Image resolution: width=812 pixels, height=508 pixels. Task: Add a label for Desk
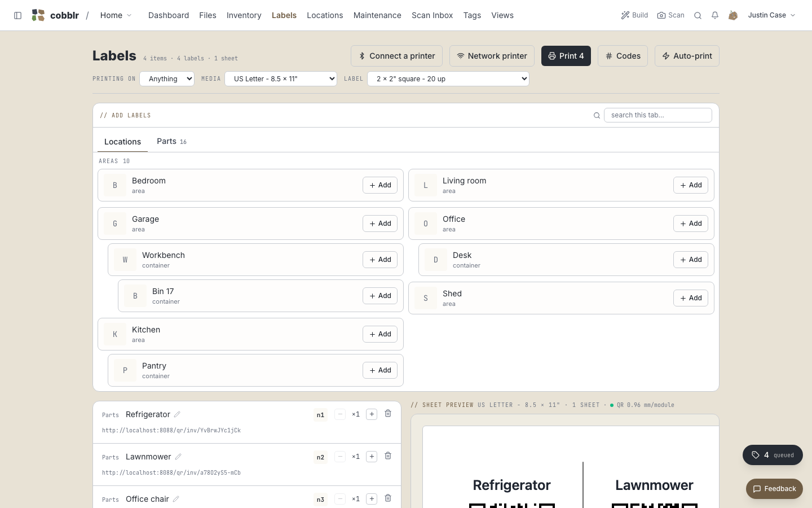[x=691, y=260]
